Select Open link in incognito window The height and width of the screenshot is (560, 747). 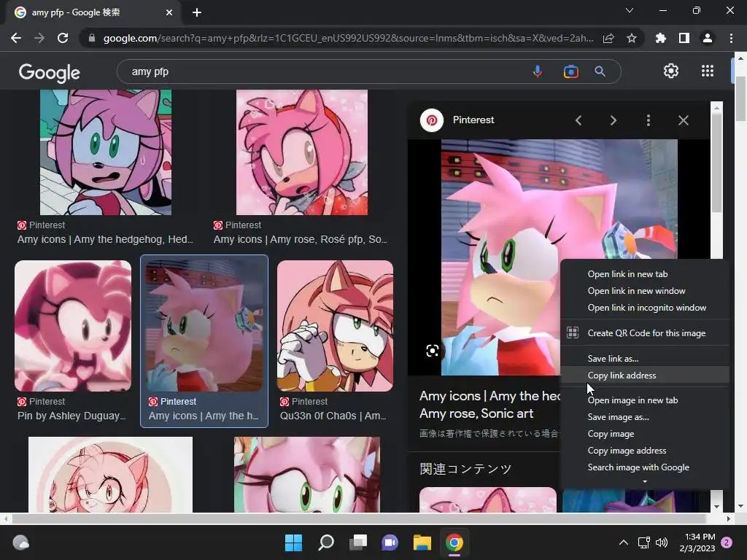point(646,308)
